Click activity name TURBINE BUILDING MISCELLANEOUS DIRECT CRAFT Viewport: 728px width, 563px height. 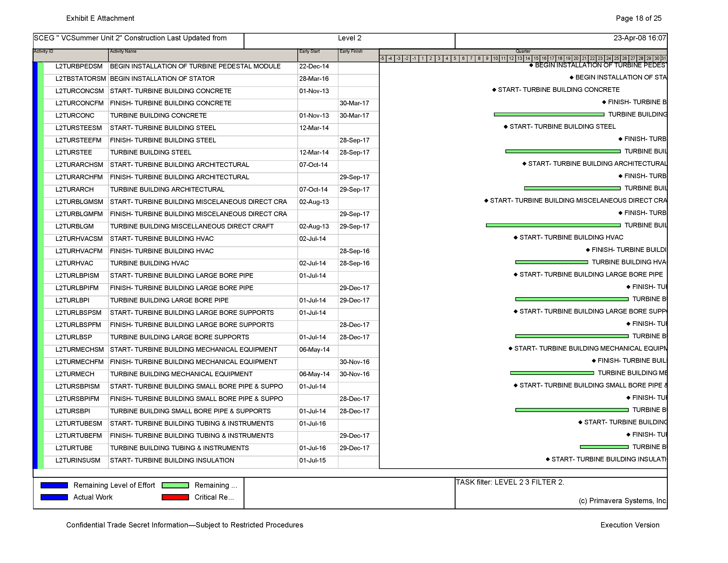tap(192, 227)
